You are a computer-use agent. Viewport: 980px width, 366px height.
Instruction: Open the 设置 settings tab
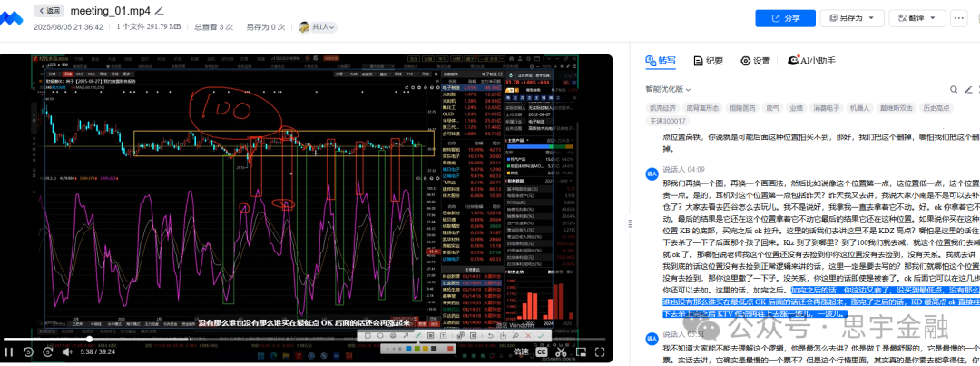tap(755, 61)
